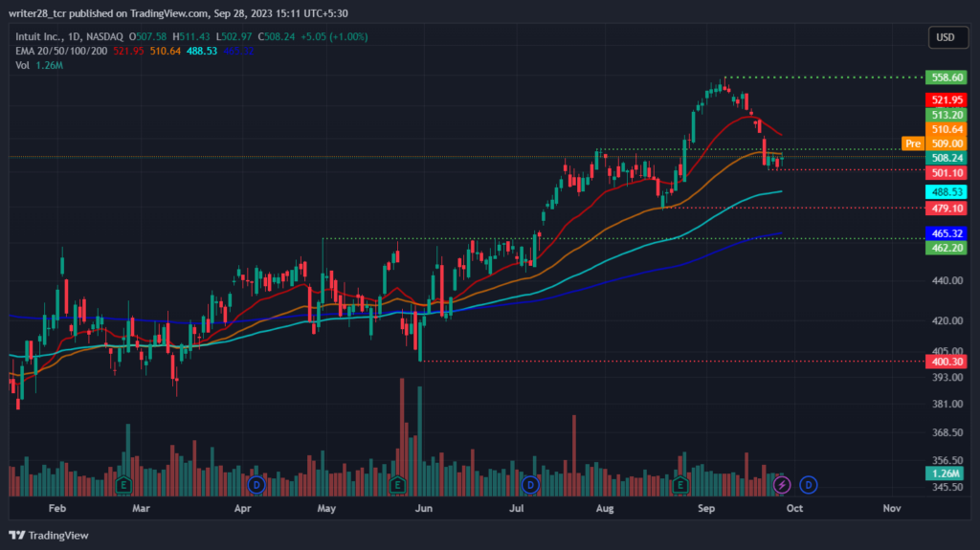Click the 440.00 price axis value

(947, 280)
